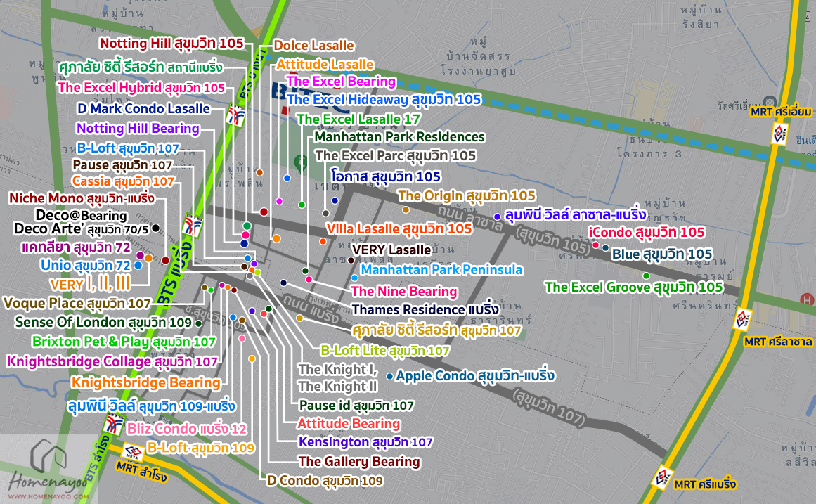Click the Notting Hill Bearing label
Screen dimensions: 816x504
coord(138,129)
